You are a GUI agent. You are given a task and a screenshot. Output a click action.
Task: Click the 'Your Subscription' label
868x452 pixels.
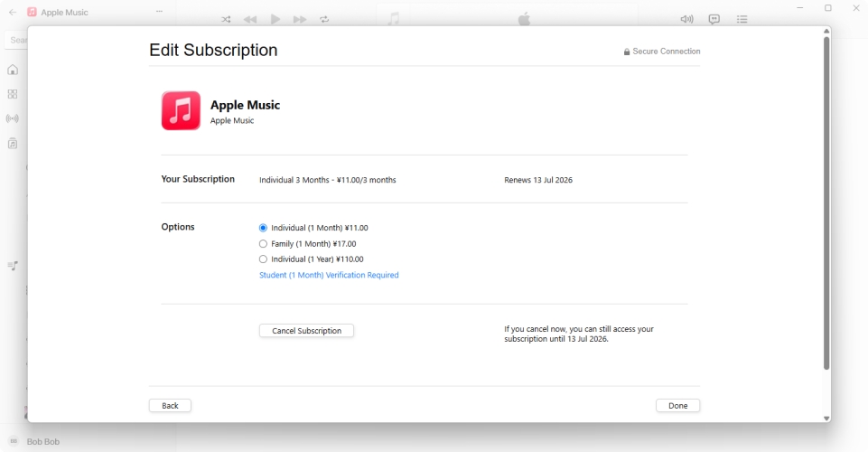[x=198, y=179]
